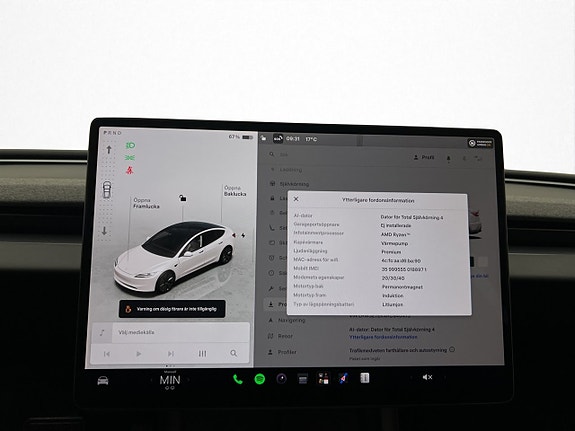Tap the car park icon on drive strip
This screenshot has width=575, height=431.
point(106,190)
